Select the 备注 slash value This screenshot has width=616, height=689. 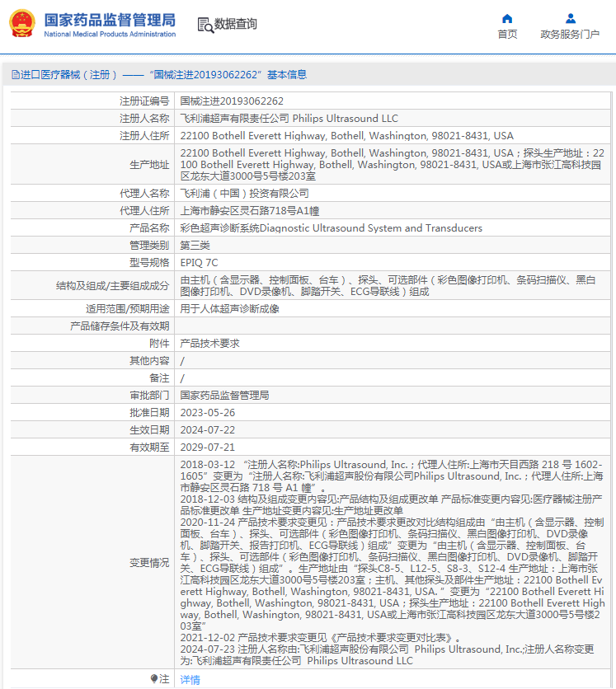click(x=182, y=378)
